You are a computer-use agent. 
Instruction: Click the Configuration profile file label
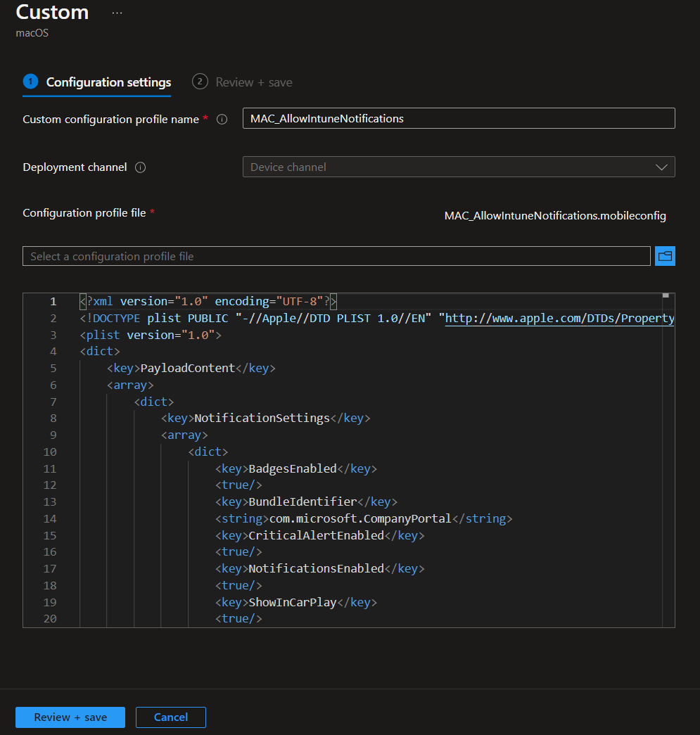pyautogui.click(x=84, y=213)
